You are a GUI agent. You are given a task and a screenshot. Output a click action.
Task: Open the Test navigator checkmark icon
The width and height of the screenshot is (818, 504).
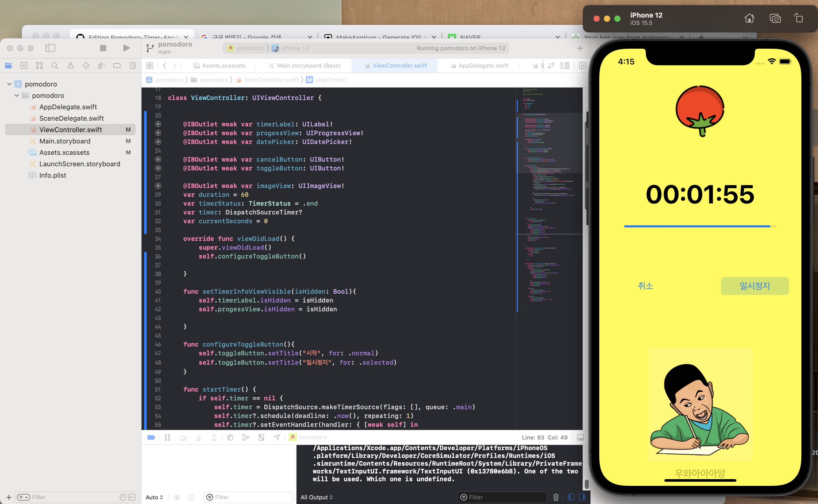tap(86, 65)
